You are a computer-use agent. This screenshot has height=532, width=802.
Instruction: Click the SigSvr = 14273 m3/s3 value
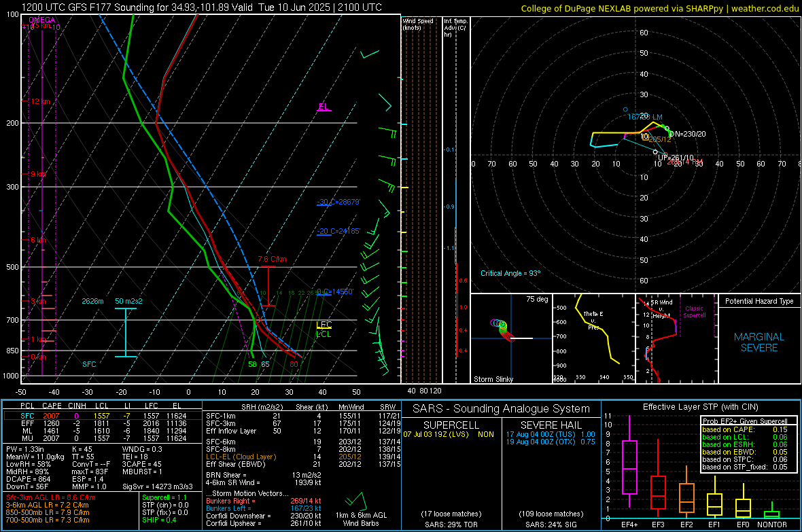(x=158, y=486)
